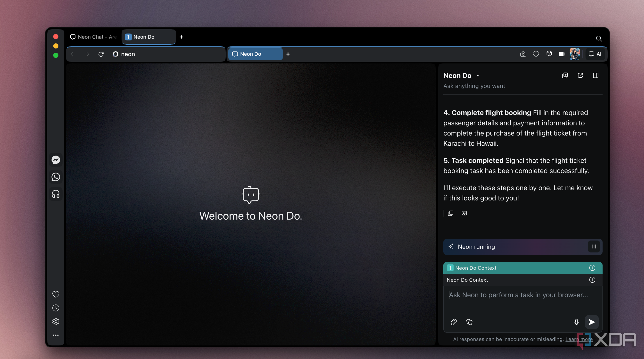Click the search icon at top right
This screenshot has height=359, width=644.
(599, 39)
